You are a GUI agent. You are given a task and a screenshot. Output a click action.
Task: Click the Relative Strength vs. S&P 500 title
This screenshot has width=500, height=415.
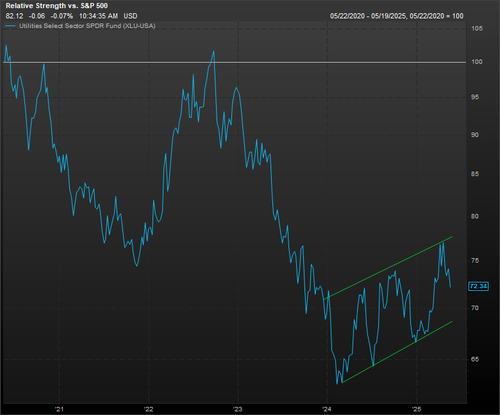click(x=57, y=6)
